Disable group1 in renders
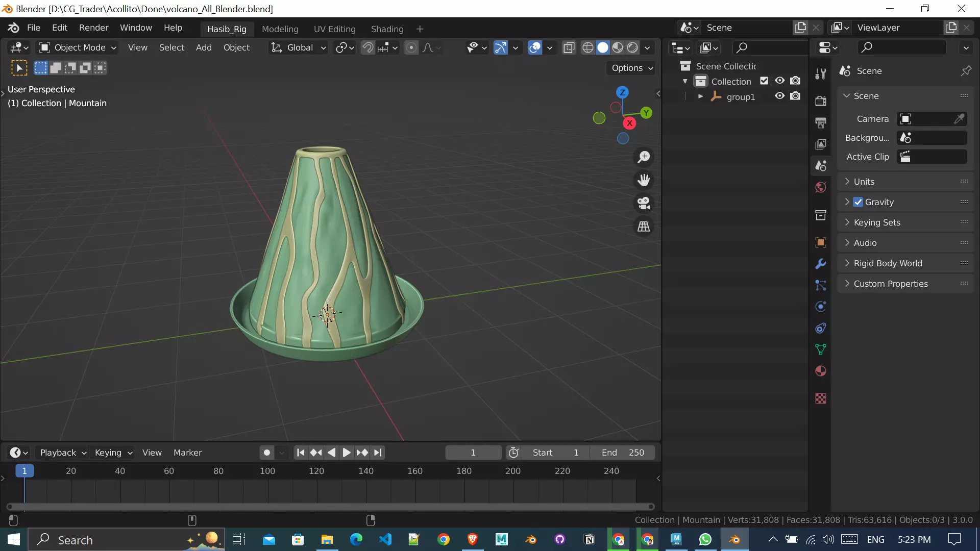Viewport: 980px width, 551px height. [x=795, y=96]
